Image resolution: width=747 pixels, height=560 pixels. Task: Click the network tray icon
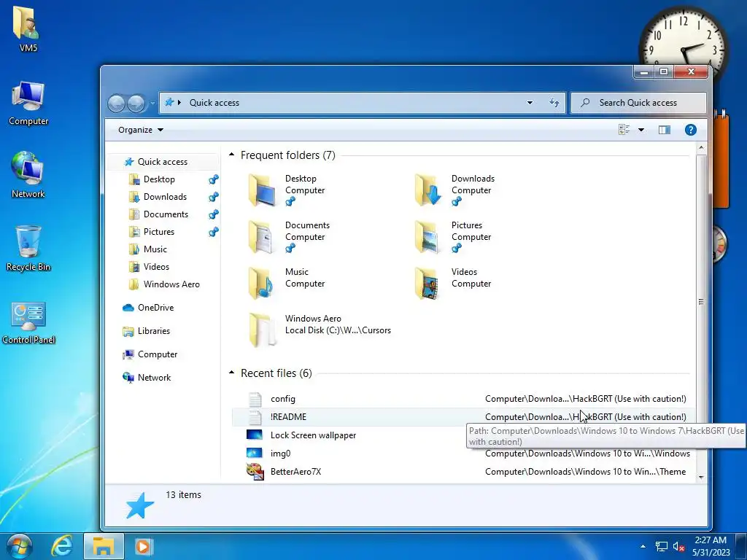point(661,546)
